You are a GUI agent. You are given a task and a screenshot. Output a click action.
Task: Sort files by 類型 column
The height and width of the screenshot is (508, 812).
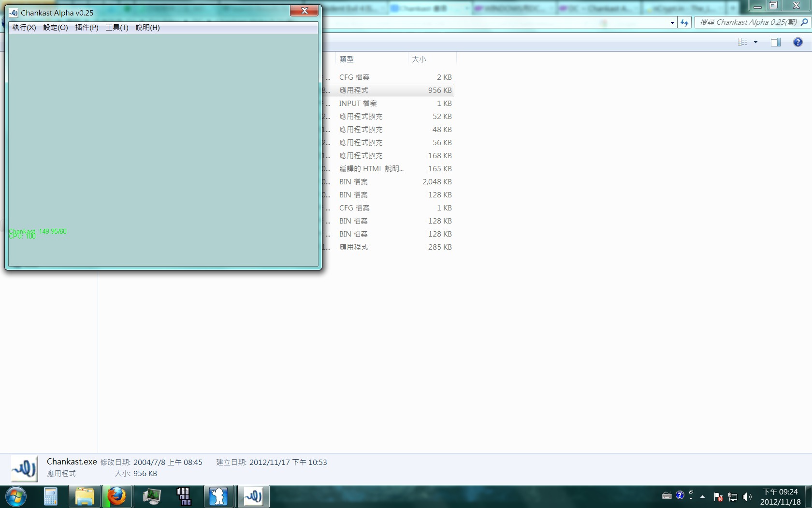pos(371,59)
